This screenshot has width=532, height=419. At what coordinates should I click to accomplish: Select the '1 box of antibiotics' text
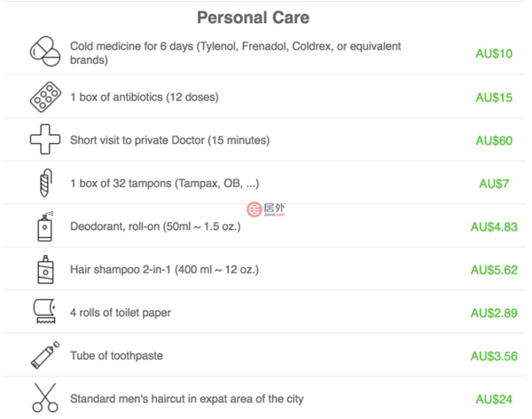click(144, 97)
